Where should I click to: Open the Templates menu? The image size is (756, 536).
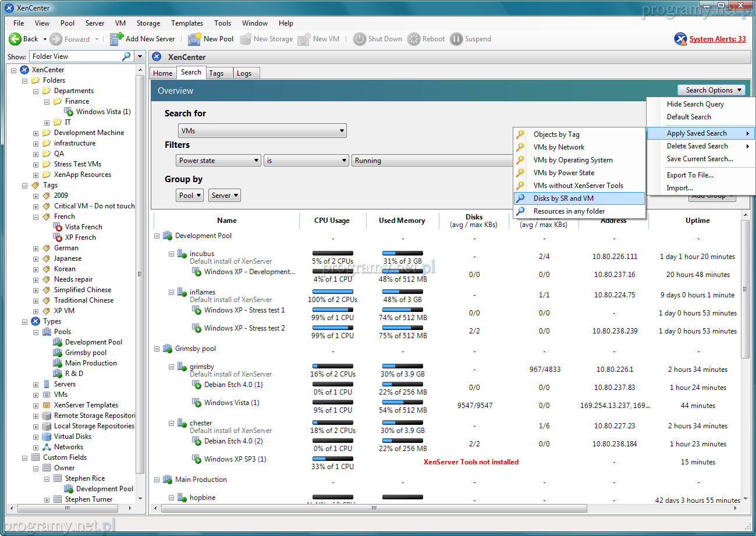point(187,23)
